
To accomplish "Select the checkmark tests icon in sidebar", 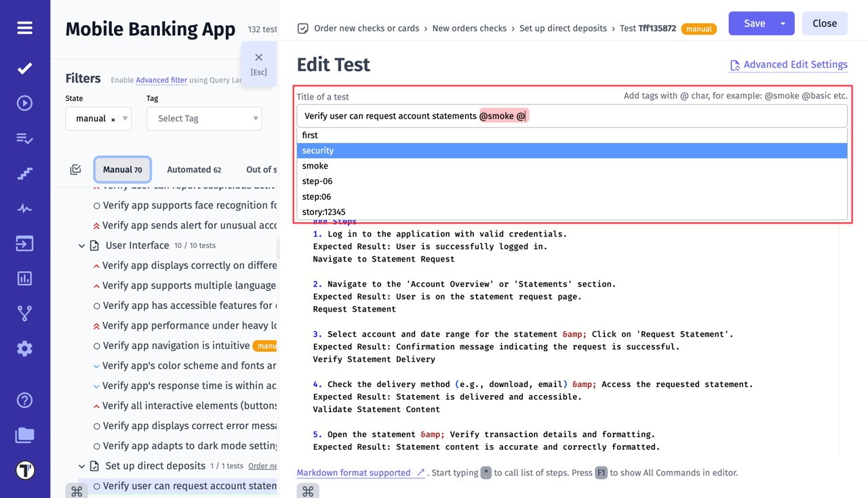I will [x=24, y=68].
